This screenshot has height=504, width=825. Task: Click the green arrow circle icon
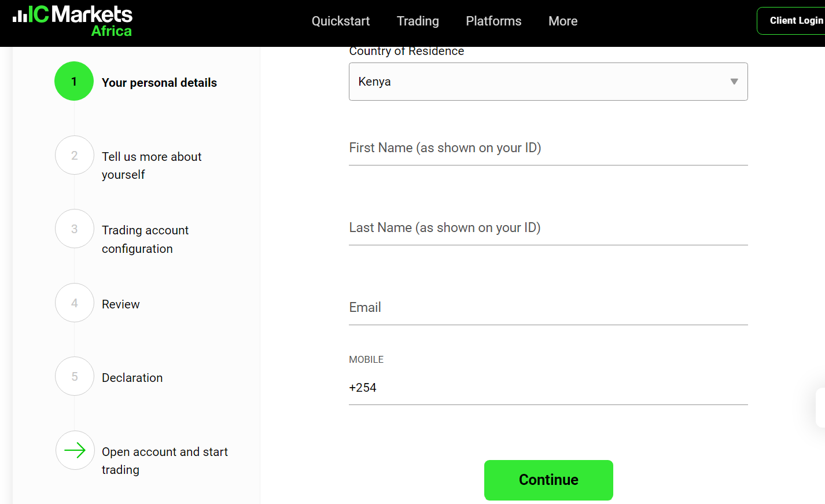(x=75, y=450)
